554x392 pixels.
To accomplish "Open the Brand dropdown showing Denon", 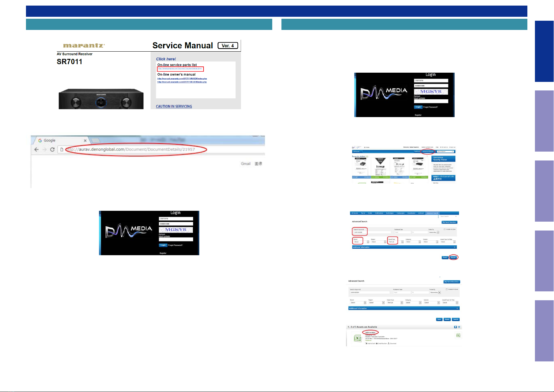I will tap(368, 242).
